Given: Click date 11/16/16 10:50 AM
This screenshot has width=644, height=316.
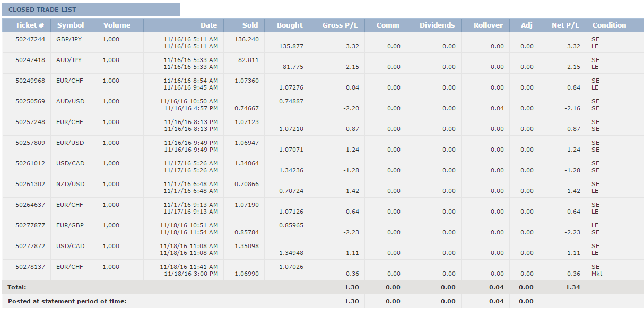Looking at the screenshot, I should (188, 101).
